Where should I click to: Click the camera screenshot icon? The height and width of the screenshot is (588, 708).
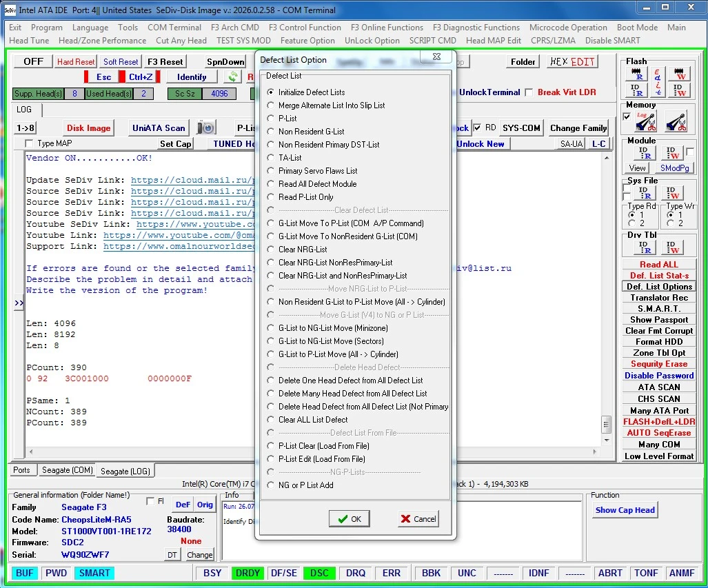206,128
